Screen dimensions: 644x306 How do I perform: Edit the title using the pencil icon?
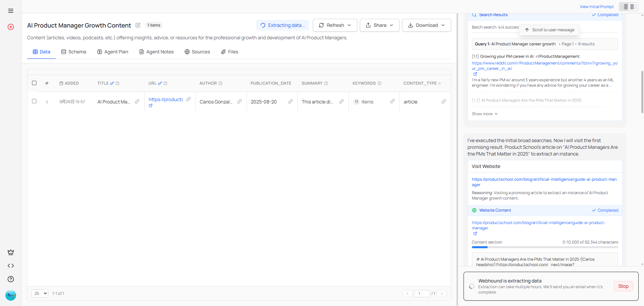click(138, 25)
